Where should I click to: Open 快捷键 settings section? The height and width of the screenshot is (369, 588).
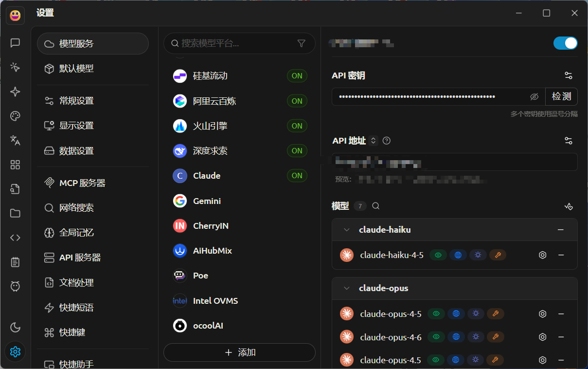(x=93, y=332)
